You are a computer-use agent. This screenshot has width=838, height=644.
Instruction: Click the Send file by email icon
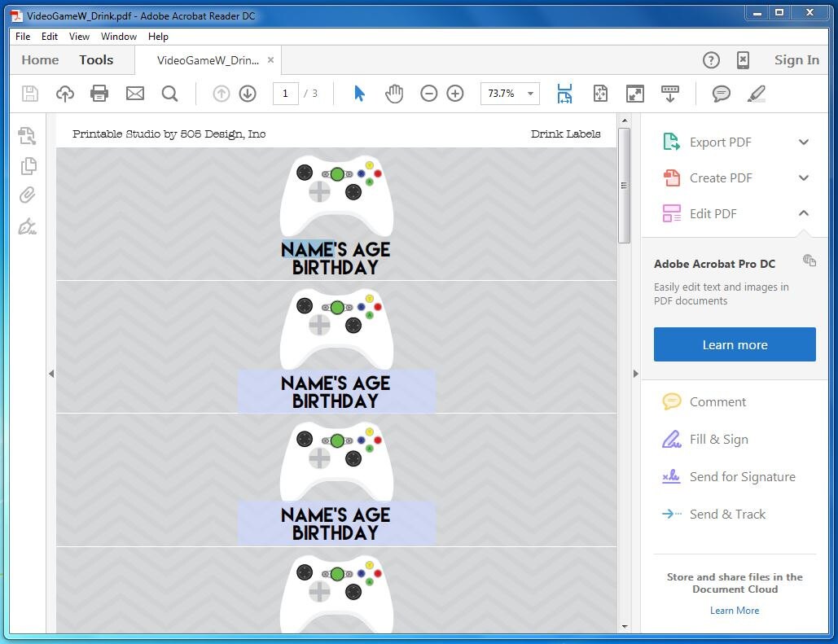tap(134, 94)
